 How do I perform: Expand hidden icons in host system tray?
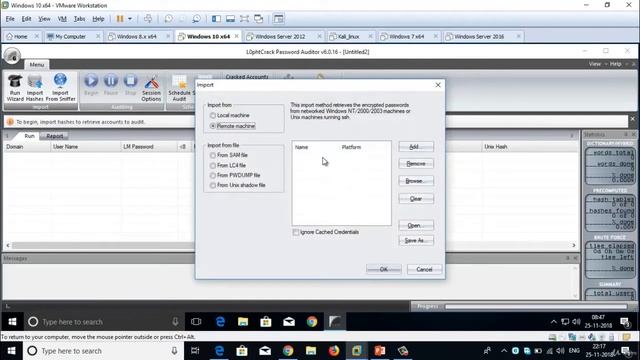503,351
